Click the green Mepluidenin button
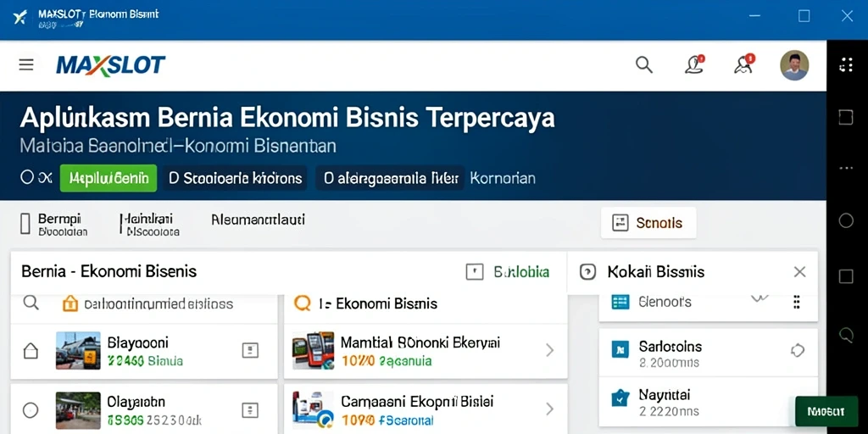868x434 pixels. click(108, 178)
